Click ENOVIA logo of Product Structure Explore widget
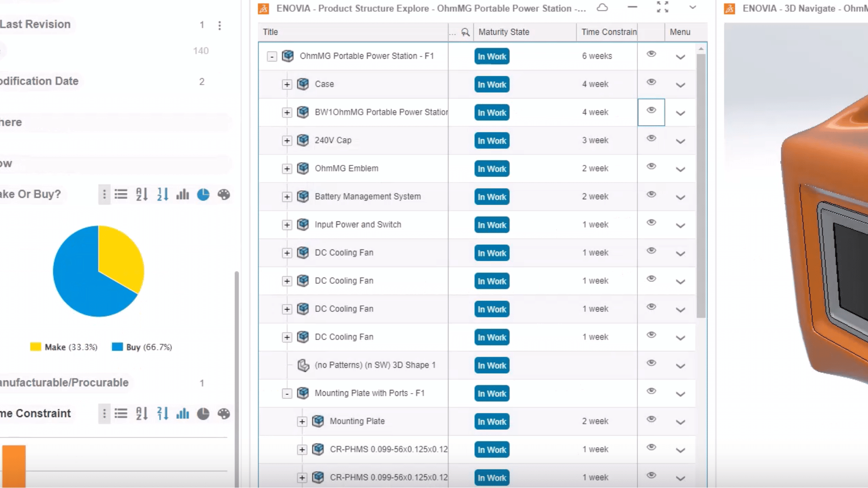 pyautogui.click(x=264, y=9)
